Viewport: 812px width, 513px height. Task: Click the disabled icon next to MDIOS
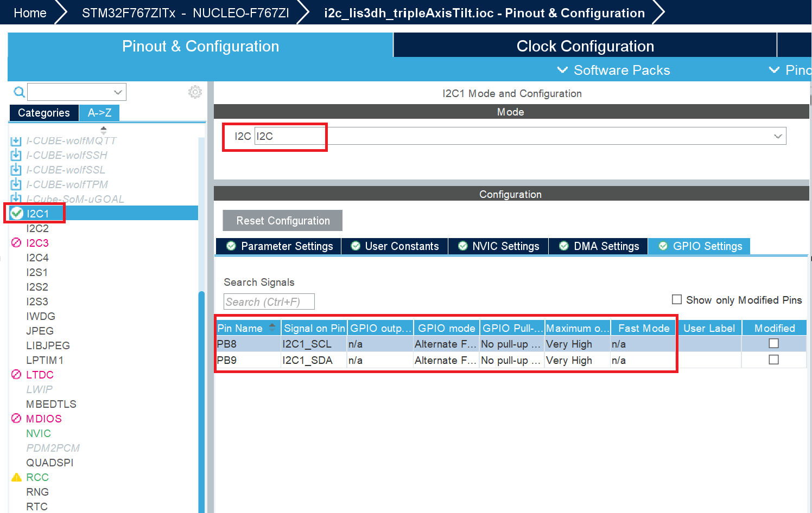pyautogui.click(x=16, y=418)
